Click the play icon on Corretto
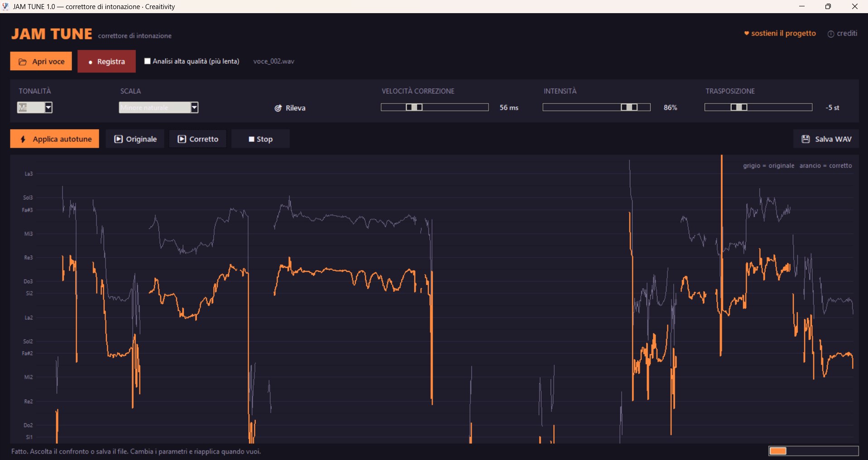 182,139
